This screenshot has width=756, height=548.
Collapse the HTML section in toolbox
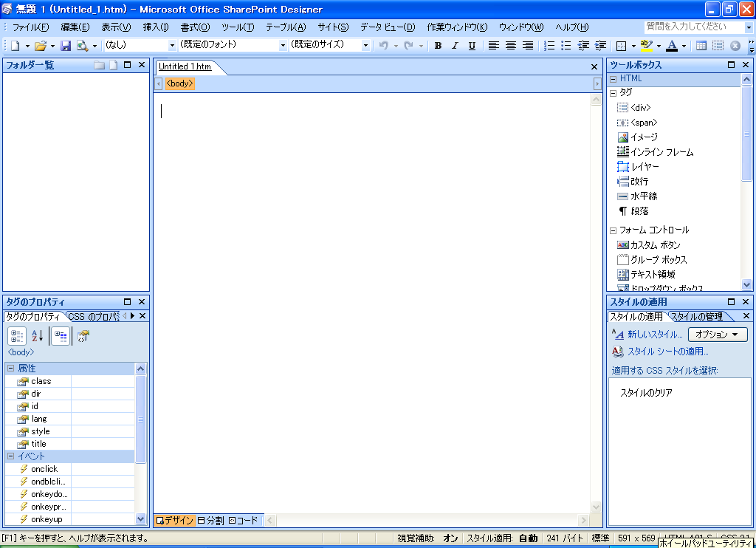[614, 79]
